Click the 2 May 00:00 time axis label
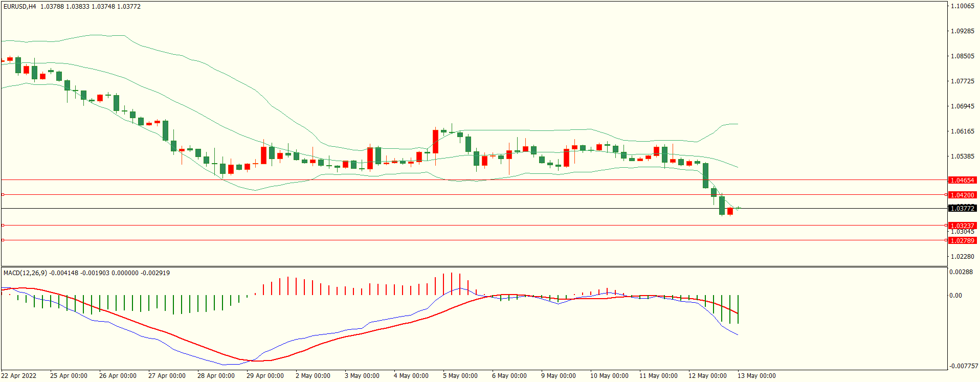The height and width of the screenshot is (382, 980). 313,376
